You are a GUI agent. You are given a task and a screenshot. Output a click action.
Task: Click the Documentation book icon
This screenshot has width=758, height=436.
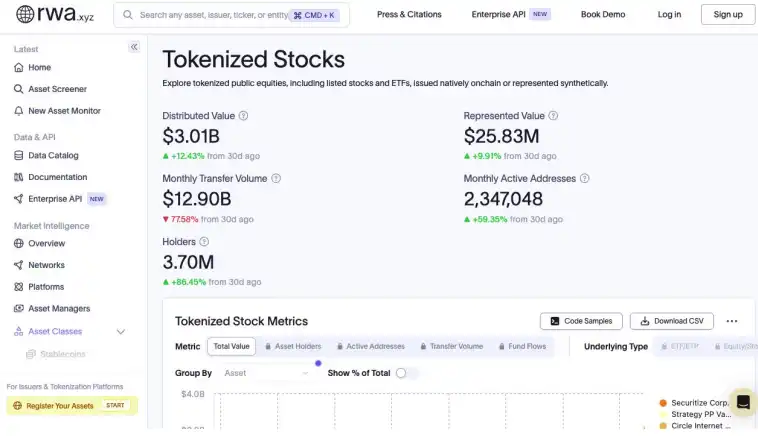click(18, 177)
